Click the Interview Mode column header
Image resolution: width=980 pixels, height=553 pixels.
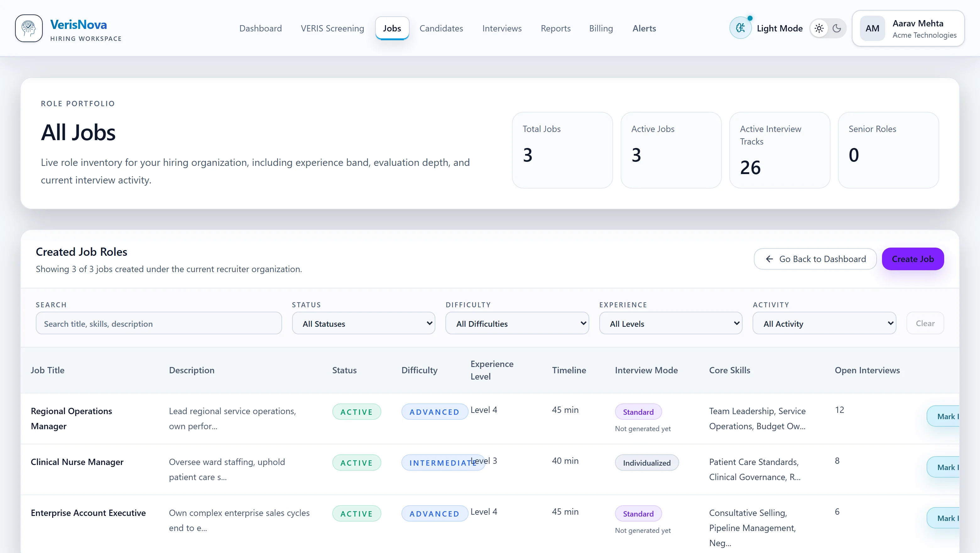[646, 370]
